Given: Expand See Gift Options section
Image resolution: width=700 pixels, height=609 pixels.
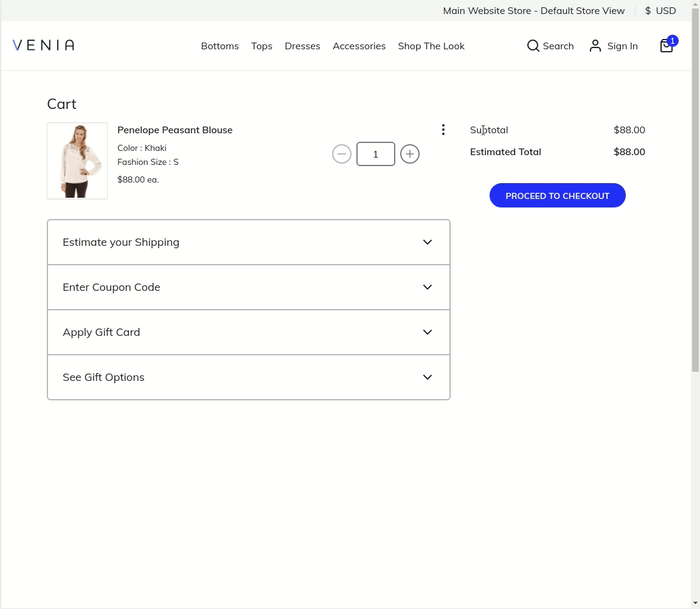Looking at the screenshot, I should (x=249, y=377).
